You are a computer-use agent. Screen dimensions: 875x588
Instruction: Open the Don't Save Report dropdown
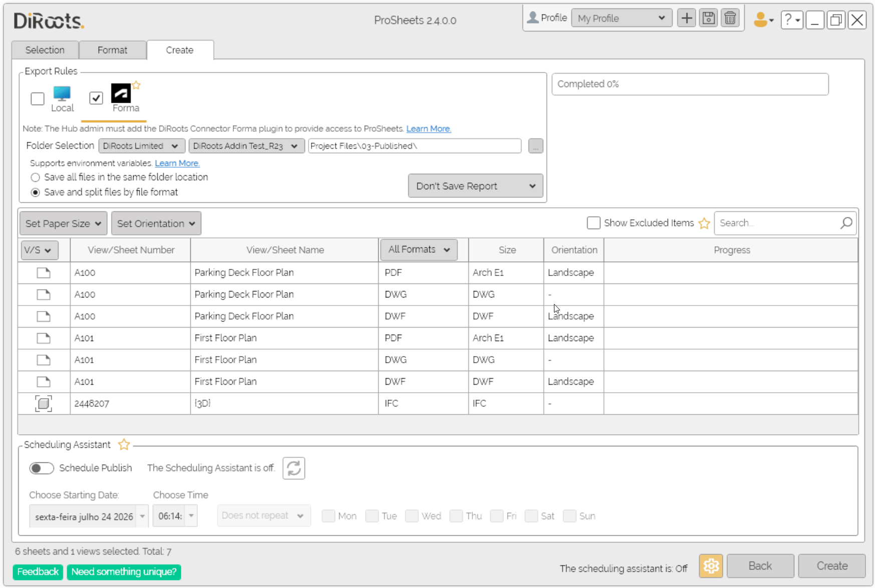(x=475, y=186)
